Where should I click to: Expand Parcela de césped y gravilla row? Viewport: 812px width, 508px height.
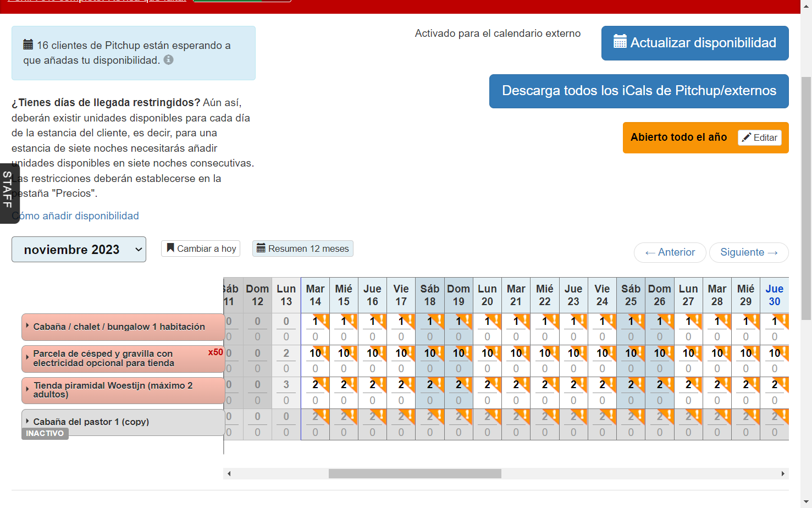point(27,358)
